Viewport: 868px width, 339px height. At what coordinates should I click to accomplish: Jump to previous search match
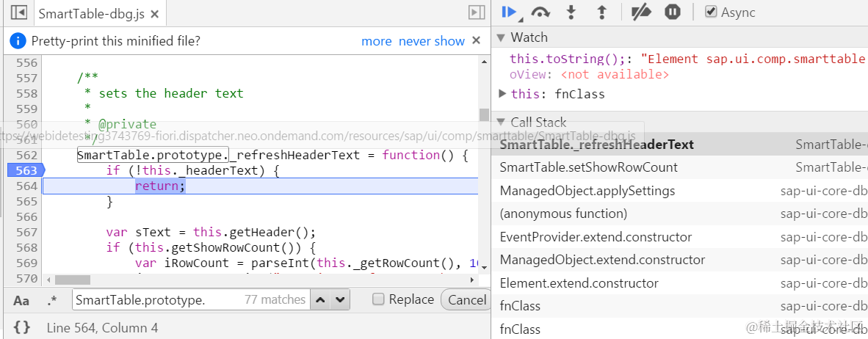click(x=320, y=299)
